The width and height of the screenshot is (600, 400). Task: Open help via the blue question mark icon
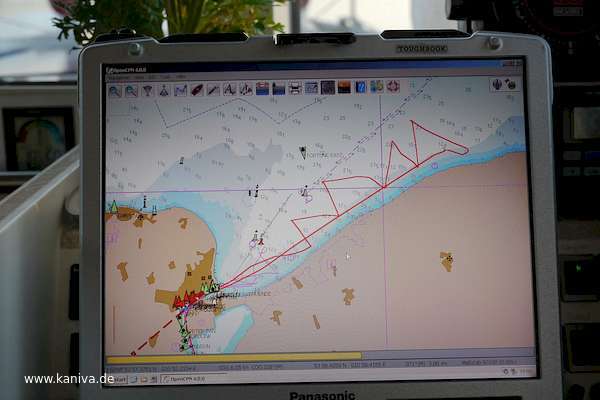360,88
